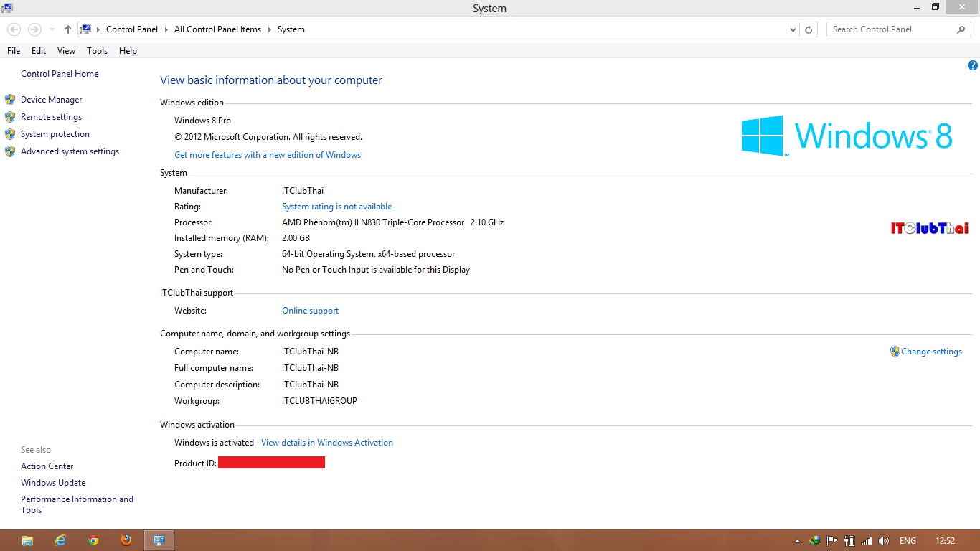Expand the address bar history dropdown
Screen dimensions: 980x551
tap(793, 29)
